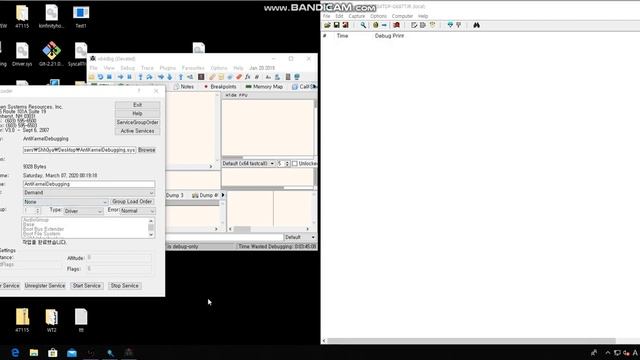640x360 pixels.
Task: Click the blue stop square in x64dbg
Action: click(x=109, y=77)
